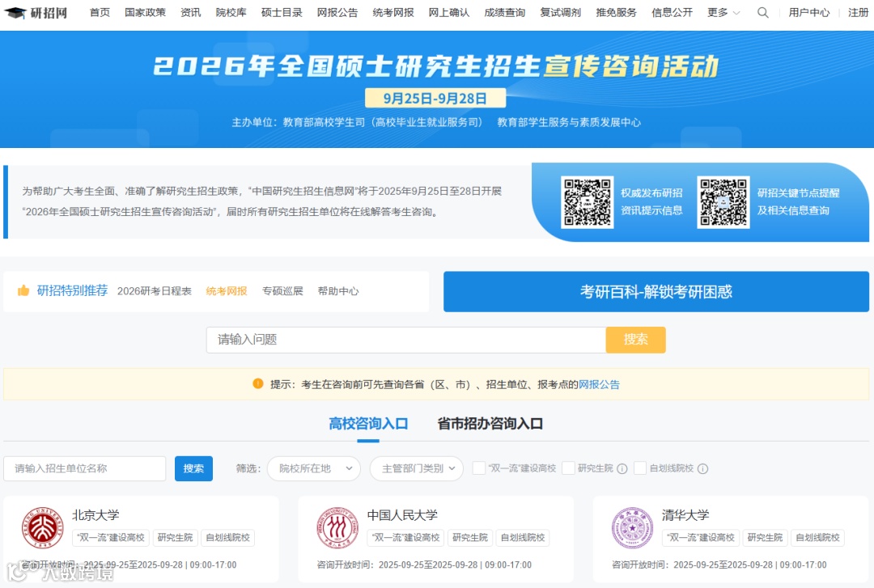Click 北京大学's 研究生院 tag

click(175, 537)
